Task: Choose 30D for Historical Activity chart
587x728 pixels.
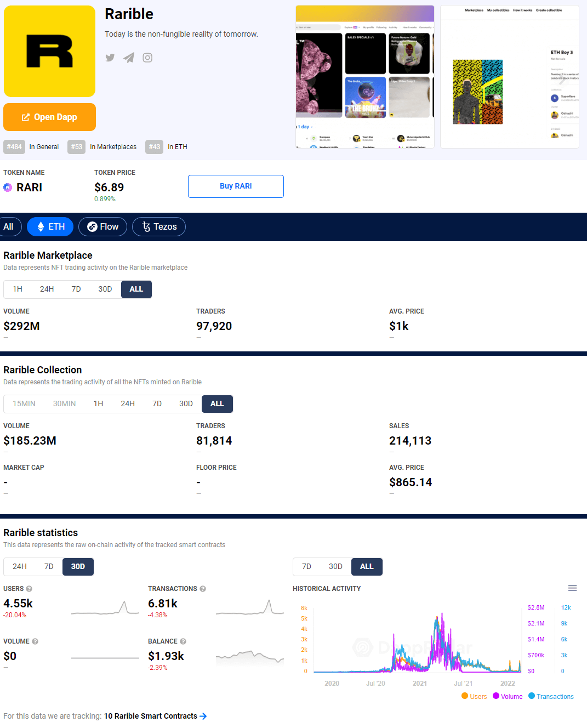Action: point(335,566)
